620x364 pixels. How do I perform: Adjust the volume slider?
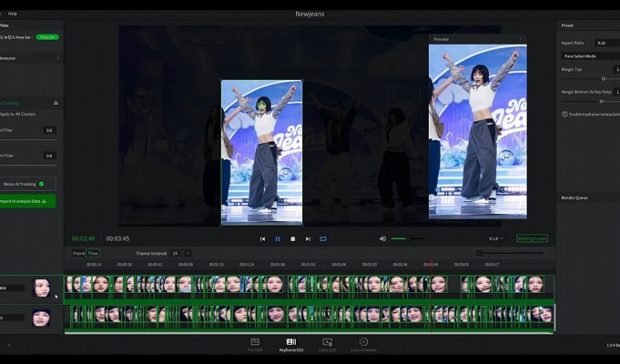coord(406,238)
